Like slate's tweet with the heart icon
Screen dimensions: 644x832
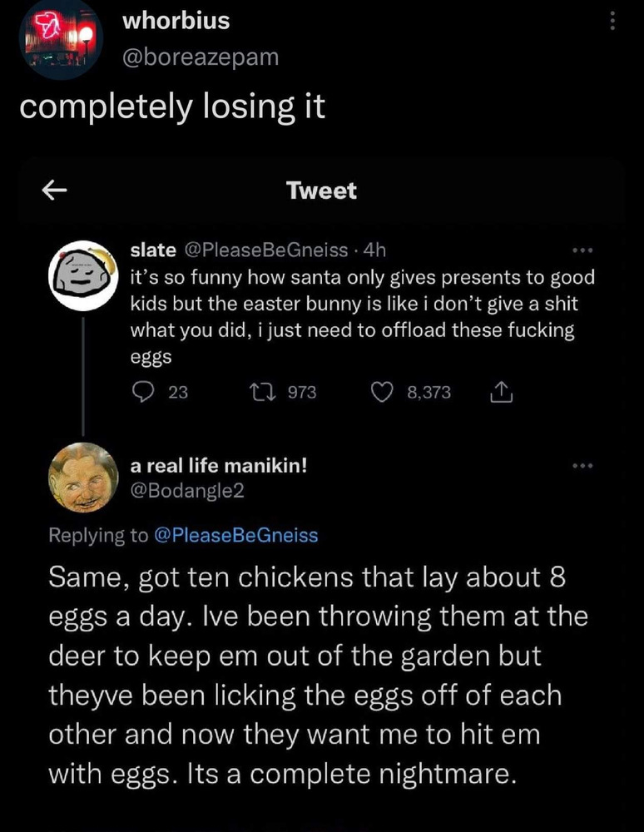tap(384, 392)
